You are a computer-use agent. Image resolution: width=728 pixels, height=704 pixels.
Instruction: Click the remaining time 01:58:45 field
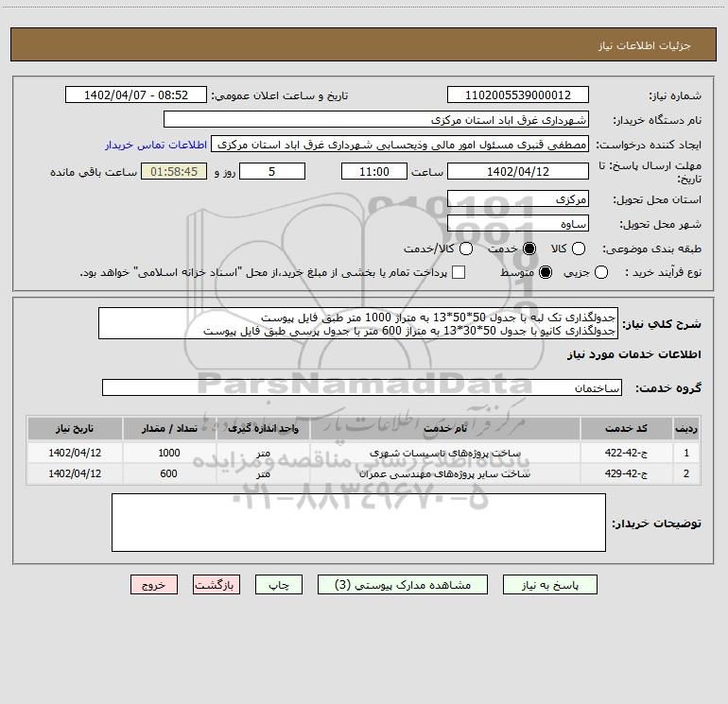pyautogui.click(x=174, y=171)
